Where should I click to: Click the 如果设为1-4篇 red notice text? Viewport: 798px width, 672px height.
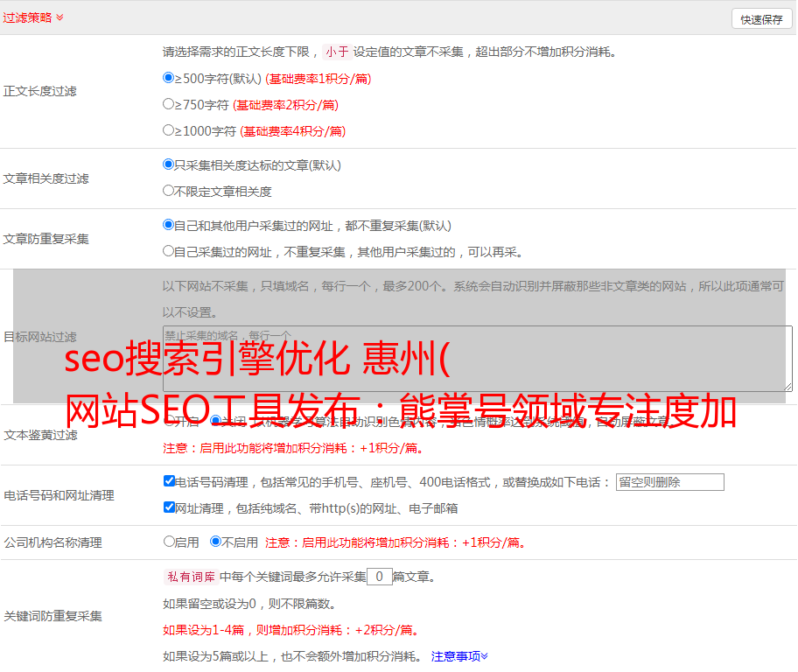[290, 630]
